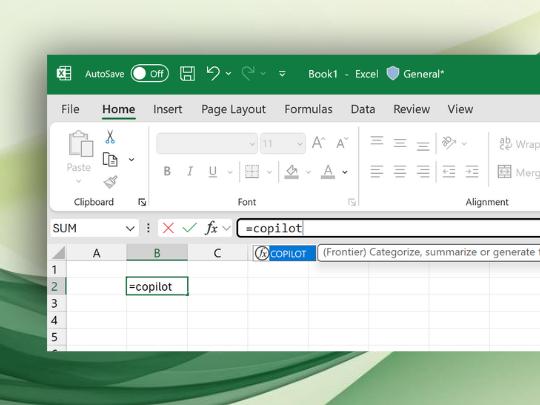This screenshot has height=405, width=540.
Task: Open the Undo history dropdown arrow
Action: click(x=229, y=74)
